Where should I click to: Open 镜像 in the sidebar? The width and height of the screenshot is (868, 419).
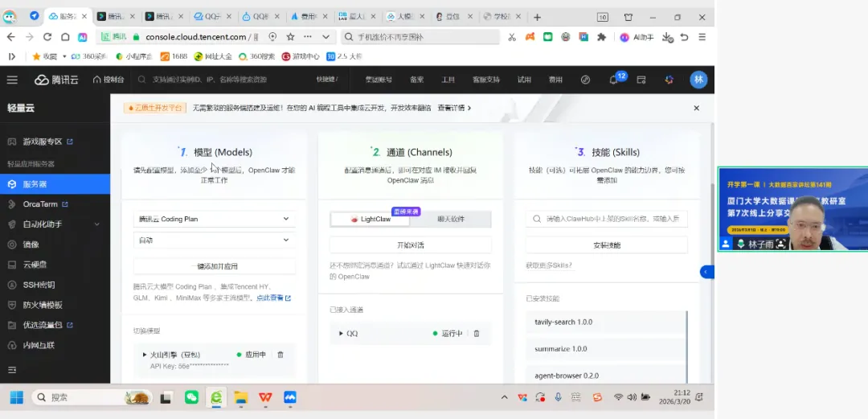(x=31, y=244)
